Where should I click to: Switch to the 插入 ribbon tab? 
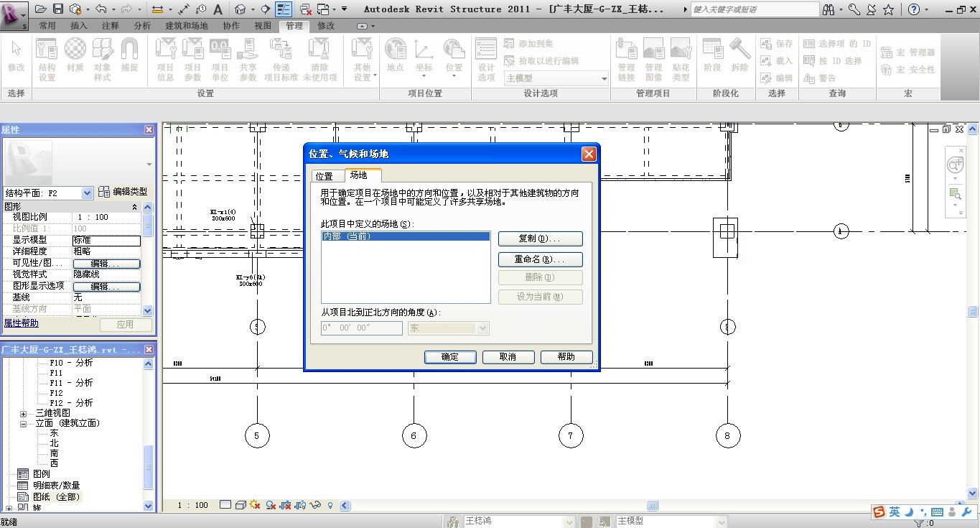click(79, 26)
